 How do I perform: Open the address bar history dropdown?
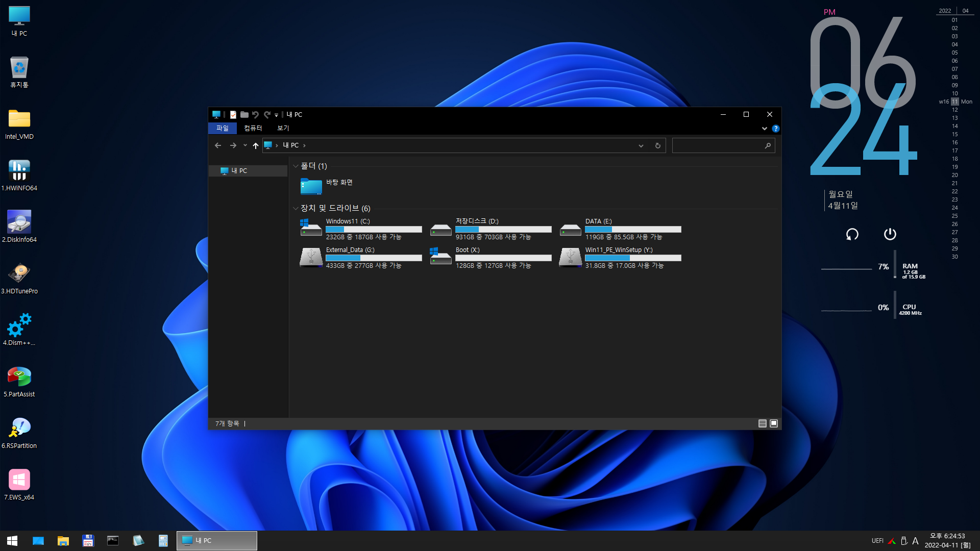(641, 145)
